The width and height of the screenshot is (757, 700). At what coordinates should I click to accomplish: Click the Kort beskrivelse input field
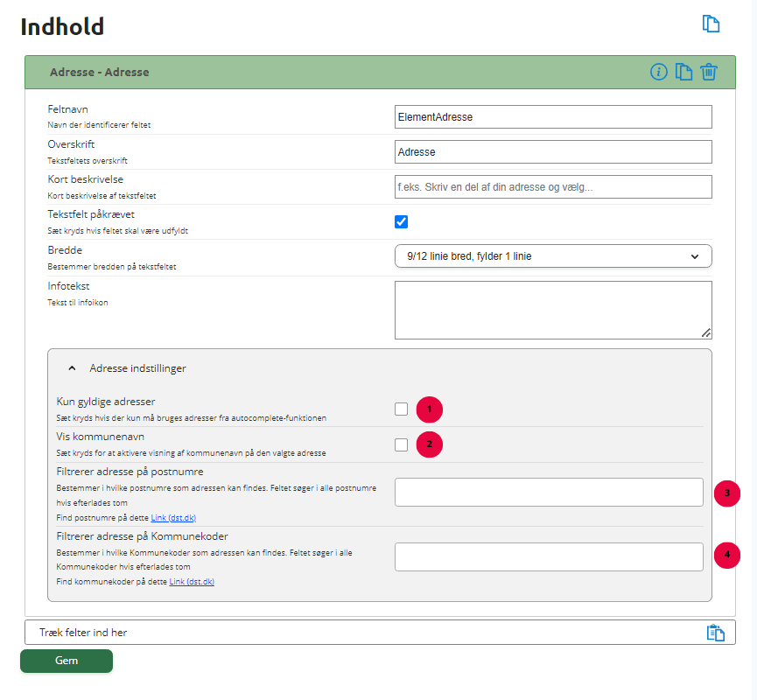(553, 187)
